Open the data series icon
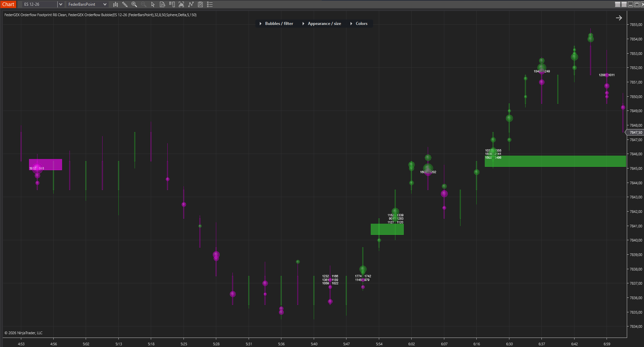Image resolution: width=644 pixels, height=347 pixels. (x=181, y=4)
